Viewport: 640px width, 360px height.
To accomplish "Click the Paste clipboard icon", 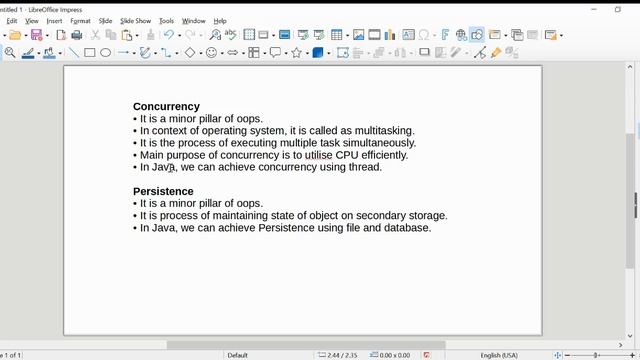I will coord(127,35).
